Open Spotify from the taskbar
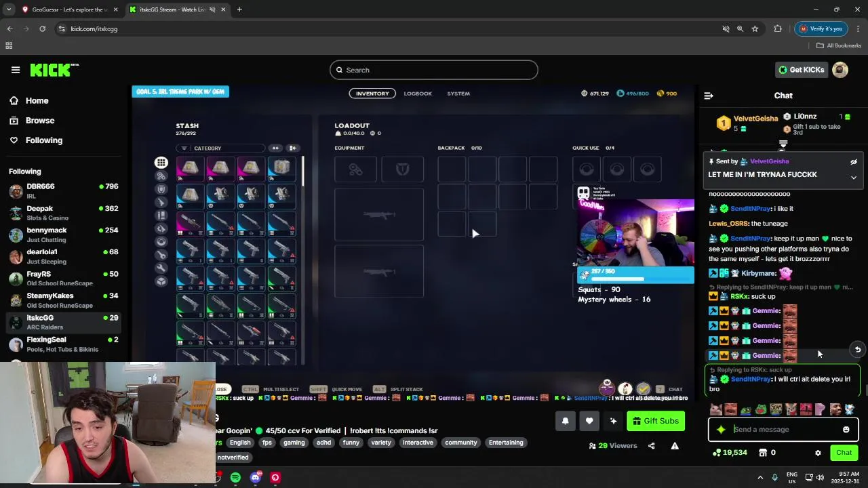Viewport: 868px width, 488px height. [235, 477]
